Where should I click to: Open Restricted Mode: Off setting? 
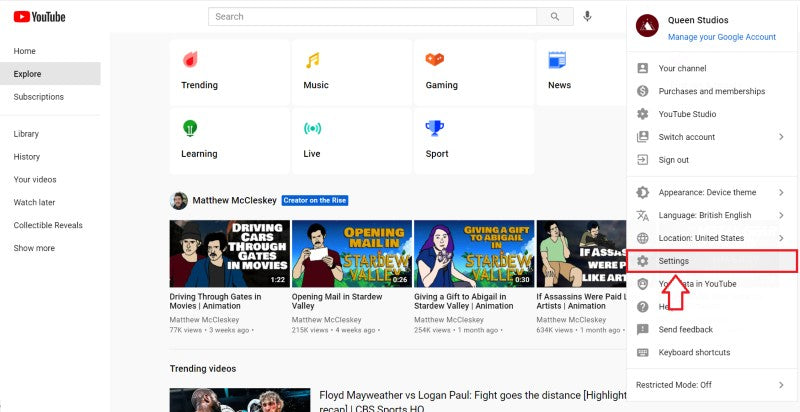(711, 384)
